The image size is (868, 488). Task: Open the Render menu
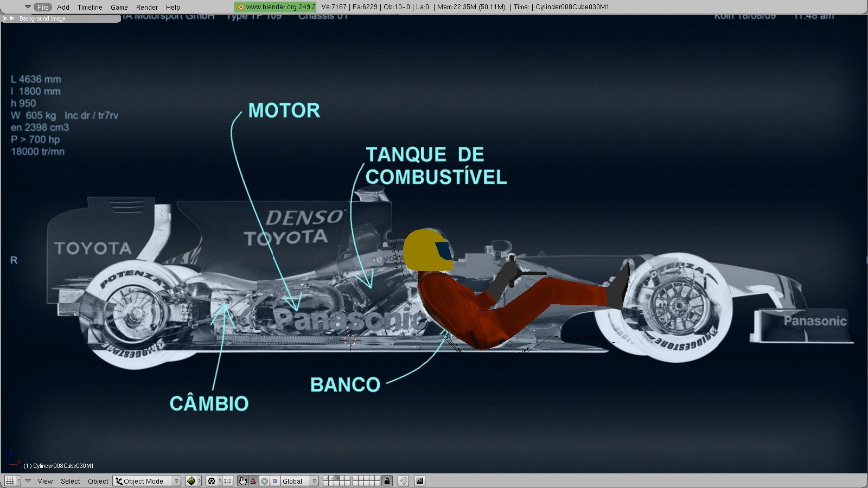tap(146, 7)
